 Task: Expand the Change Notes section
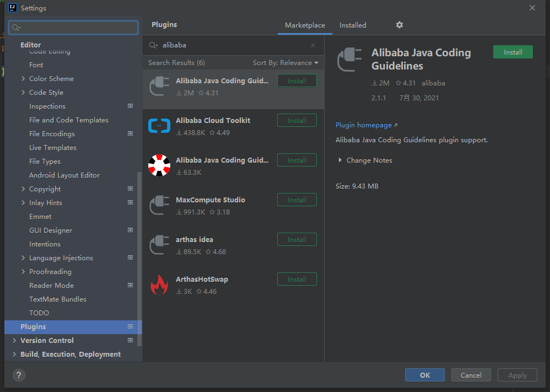pyautogui.click(x=340, y=160)
